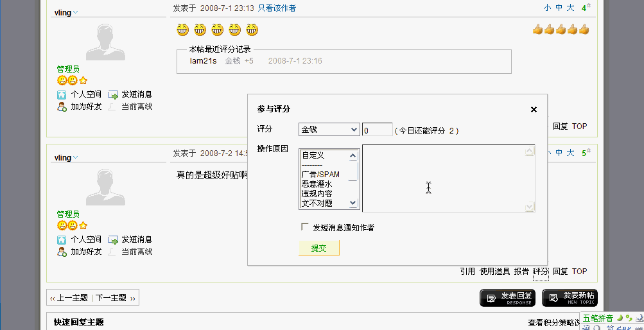Click user rank stars in 4# post
The image size is (644, 330).
click(x=73, y=80)
